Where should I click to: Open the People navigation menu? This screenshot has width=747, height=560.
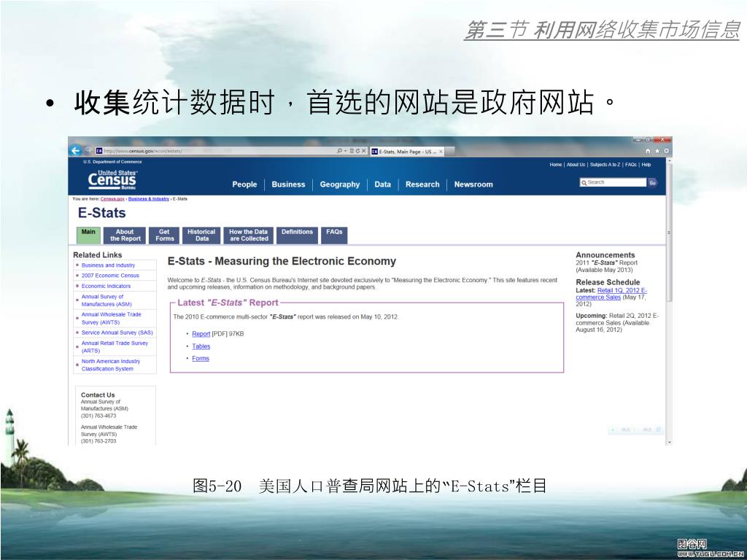tap(244, 184)
